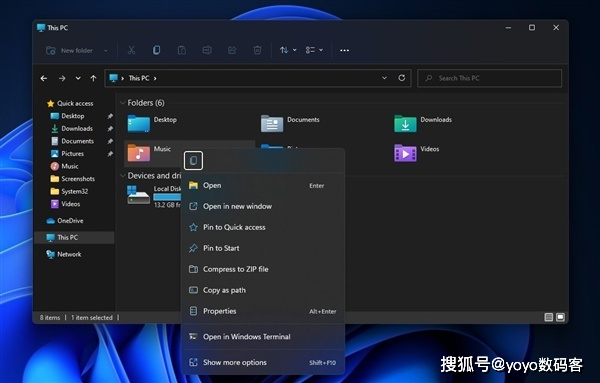Click the This PC title bar icon
The width and height of the screenshot is (600, 383).
coord(41,28)
